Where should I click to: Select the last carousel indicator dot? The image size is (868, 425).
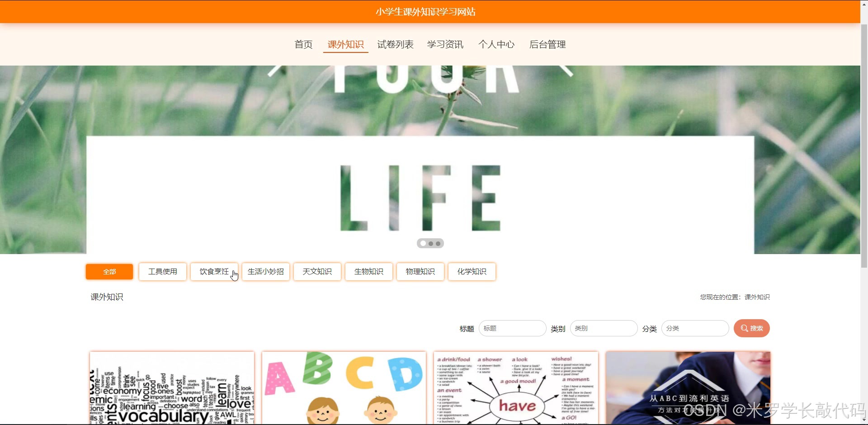click(x=439, y=243)
